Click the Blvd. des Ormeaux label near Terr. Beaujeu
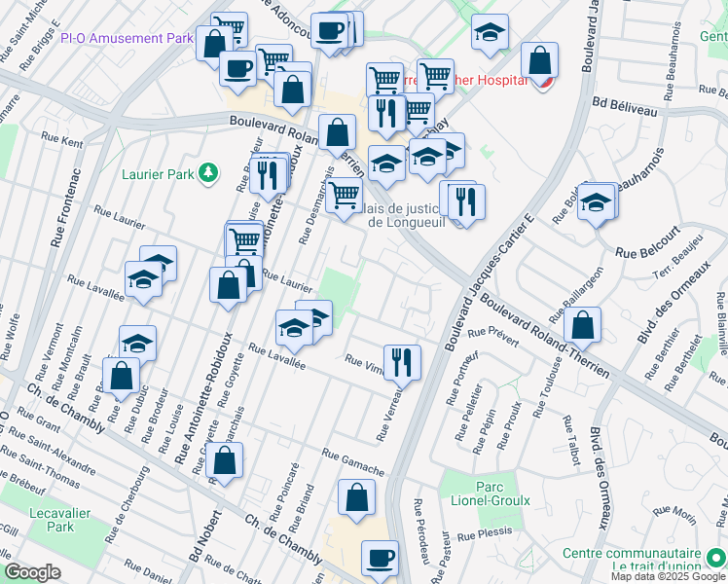The height and width of the screenshot is (584, 728). click(x=673, y=303)
